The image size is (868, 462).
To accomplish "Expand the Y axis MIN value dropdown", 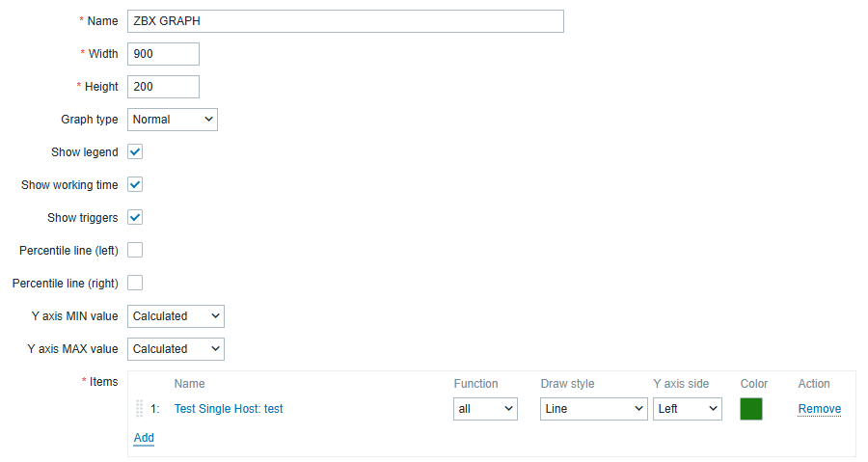I will click(x=176, y=315).
